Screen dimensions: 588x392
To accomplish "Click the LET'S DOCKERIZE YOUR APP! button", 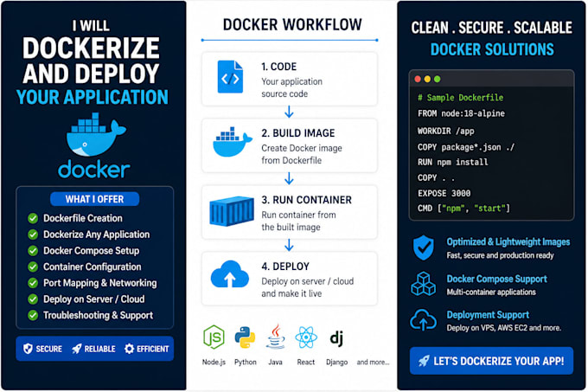I will tap(492, 361).
